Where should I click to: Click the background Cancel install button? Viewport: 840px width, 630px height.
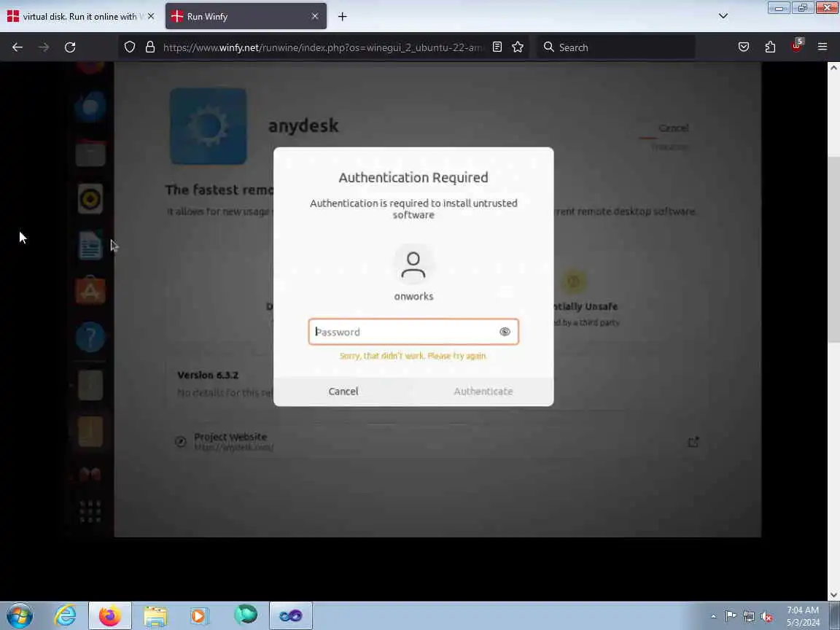674,128
